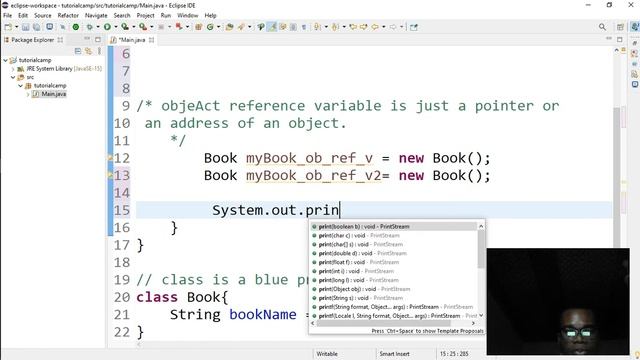Click the Run External Tools toolbar icon

143,27
